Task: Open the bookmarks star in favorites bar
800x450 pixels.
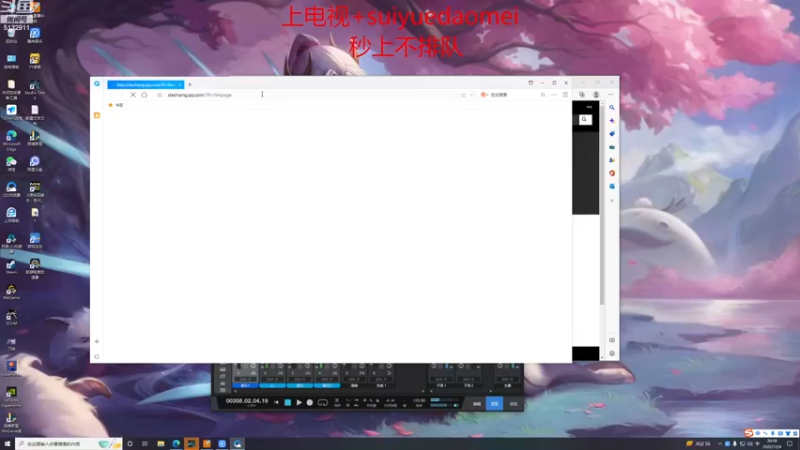Action: point(110,105)
